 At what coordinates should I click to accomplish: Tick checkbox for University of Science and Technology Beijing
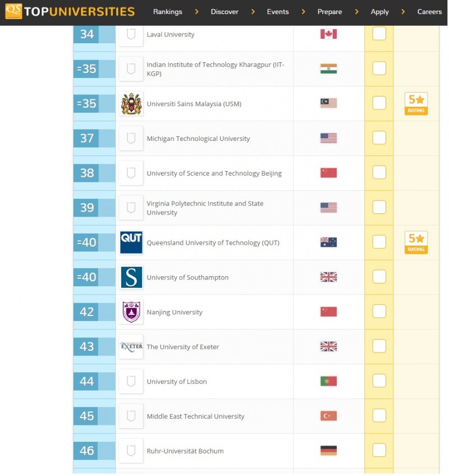pos(379,172)
